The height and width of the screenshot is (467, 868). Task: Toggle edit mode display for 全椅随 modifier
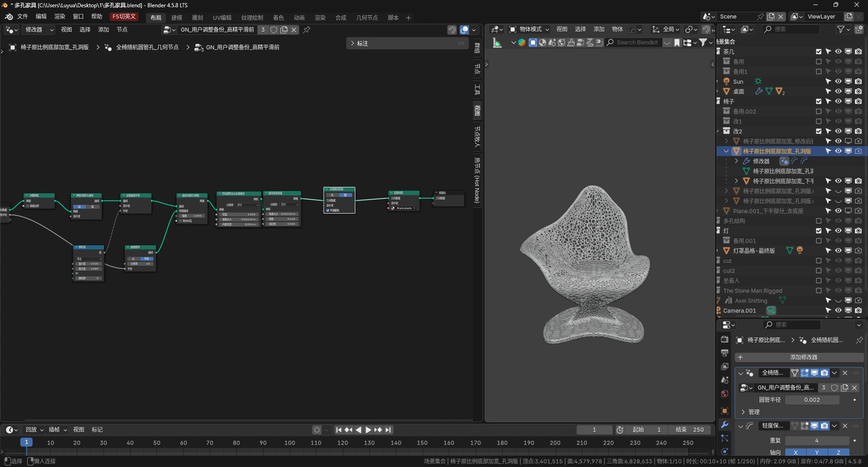pyautogui.click(x=805, y=373)
